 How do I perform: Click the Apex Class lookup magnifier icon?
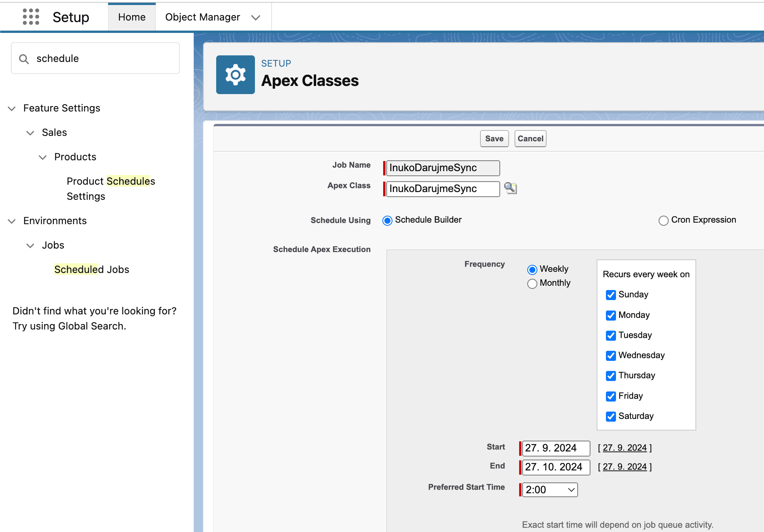(x=510, y=188)
